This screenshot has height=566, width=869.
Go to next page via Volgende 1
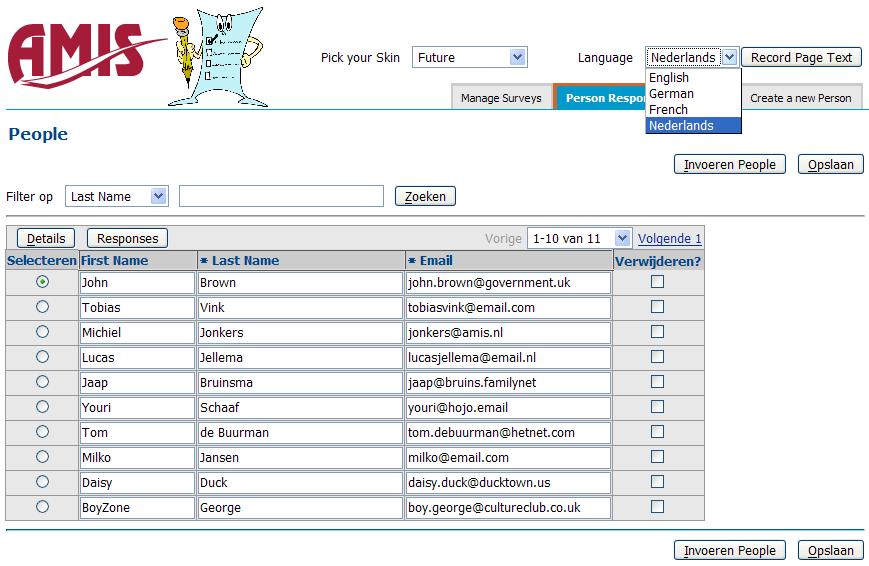[669, 239]
